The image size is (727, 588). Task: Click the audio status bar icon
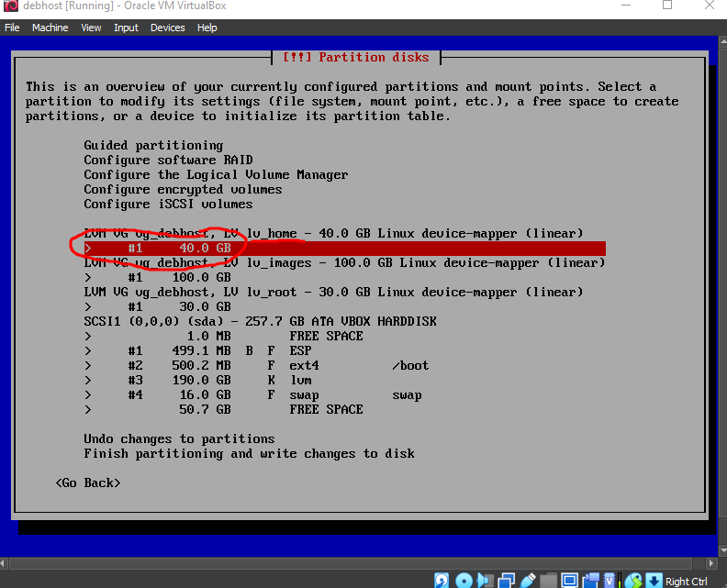coord(485,582)
